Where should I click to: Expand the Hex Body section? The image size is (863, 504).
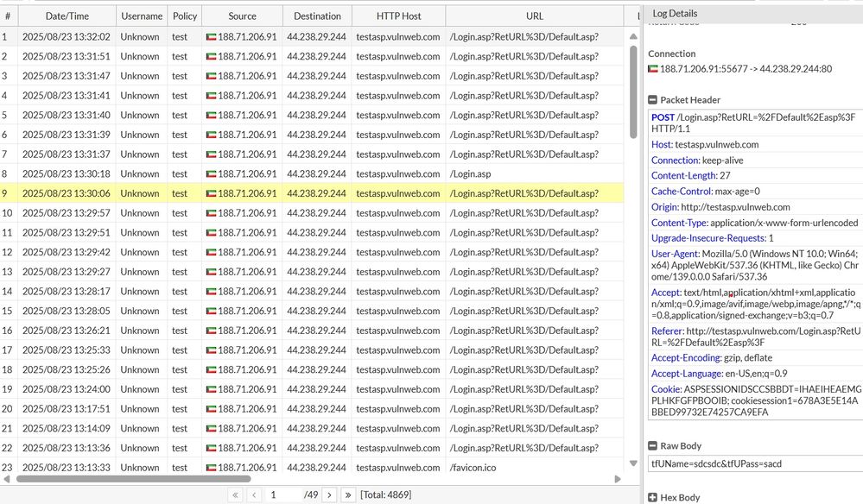pos(652,497)
